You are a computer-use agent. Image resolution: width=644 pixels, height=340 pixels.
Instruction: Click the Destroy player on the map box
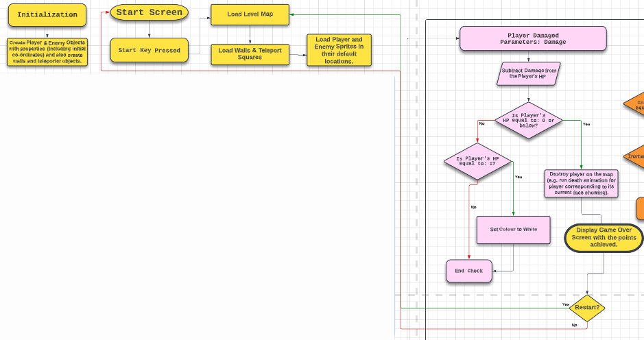point(582,184)
